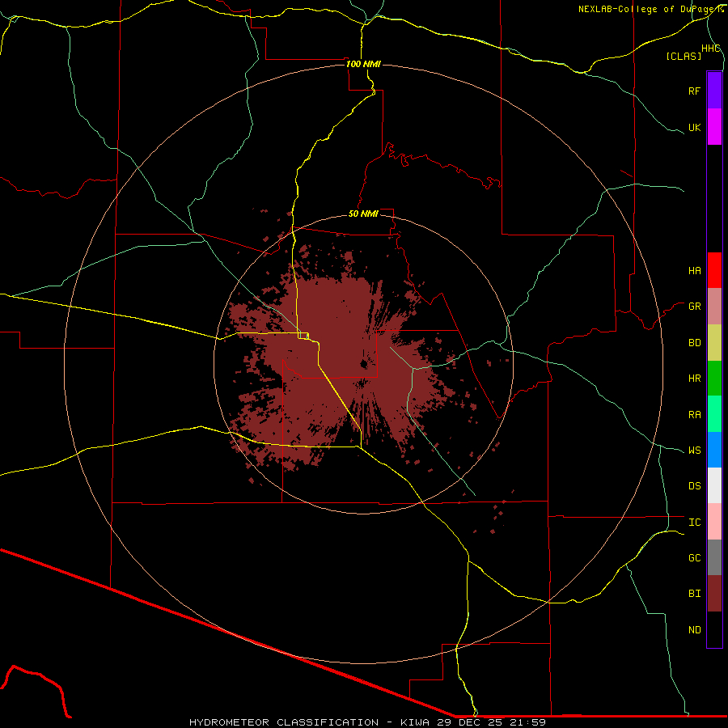
Task: Click the 29 DEC 25 date stamp
Action: point(470,722)
